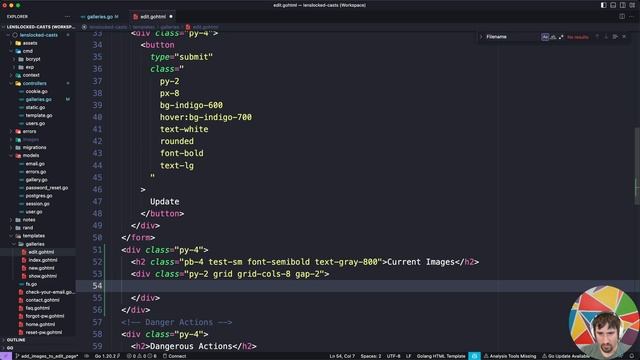Change language mode Golang HTML Template

[x=441, y=356]
